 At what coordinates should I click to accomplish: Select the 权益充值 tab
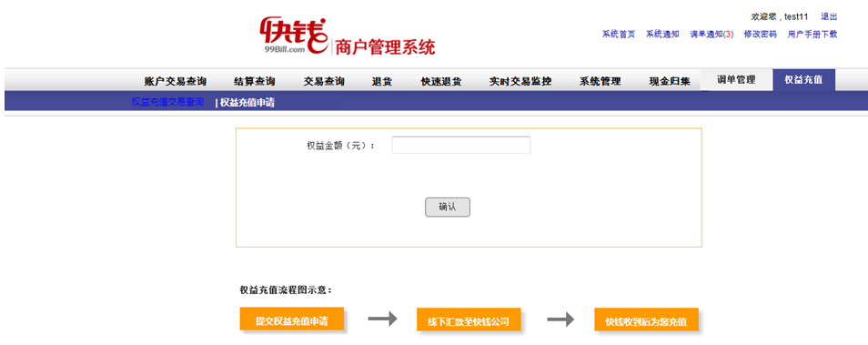pos(803,80)
